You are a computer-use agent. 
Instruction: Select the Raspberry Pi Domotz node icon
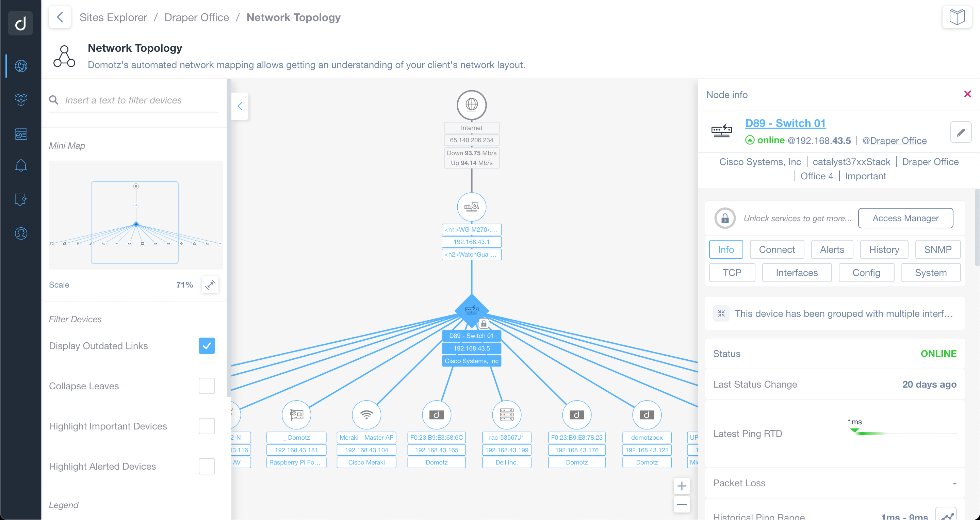296,415
